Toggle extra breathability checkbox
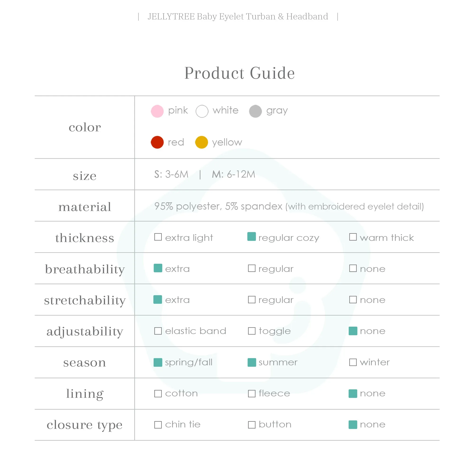Screen dimensions: 476x476 158,268
